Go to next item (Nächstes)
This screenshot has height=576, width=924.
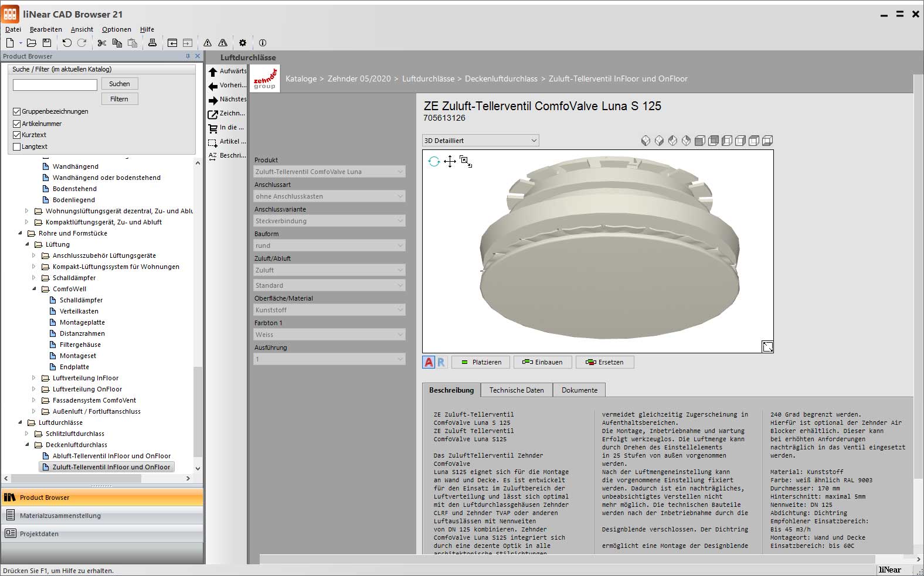click(x=213, y=100)
